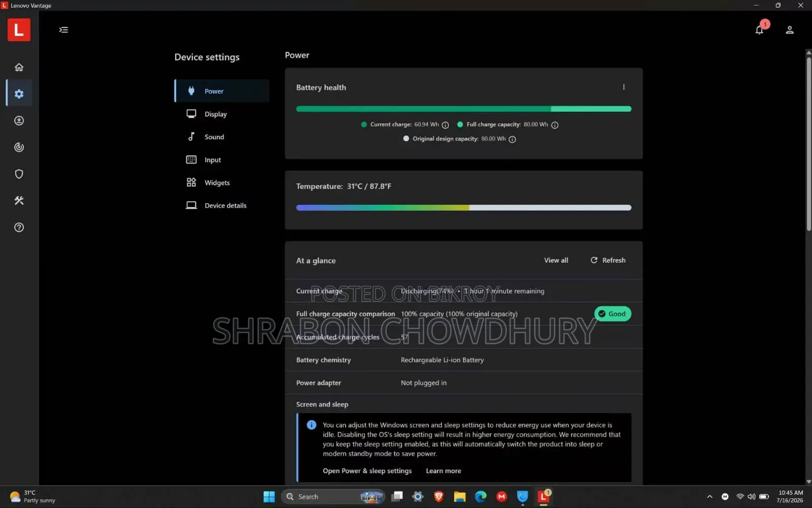Viewport: 812px width, 508px height.
Task: Click the Lenovo L logo
Action: 19,29
